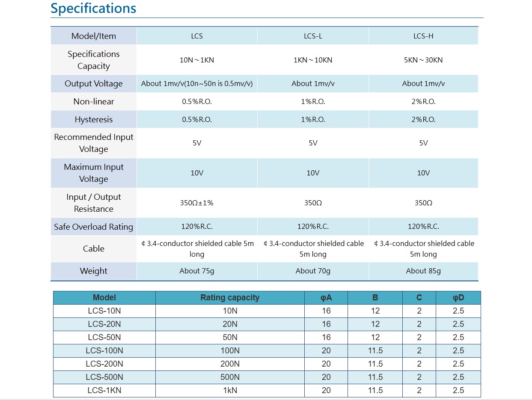Click "About 1mv/v(10n~50n is 0.5mv/v)" cell

(x=197, y=84)
